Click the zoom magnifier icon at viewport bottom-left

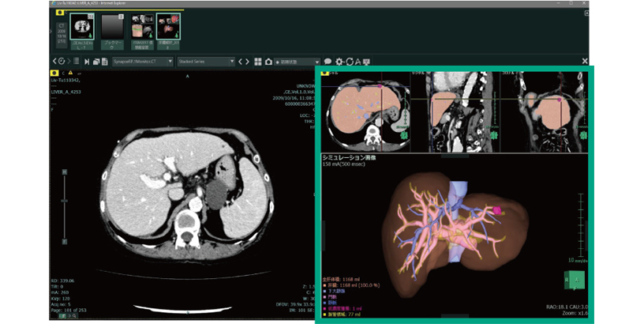coord(74,316)
